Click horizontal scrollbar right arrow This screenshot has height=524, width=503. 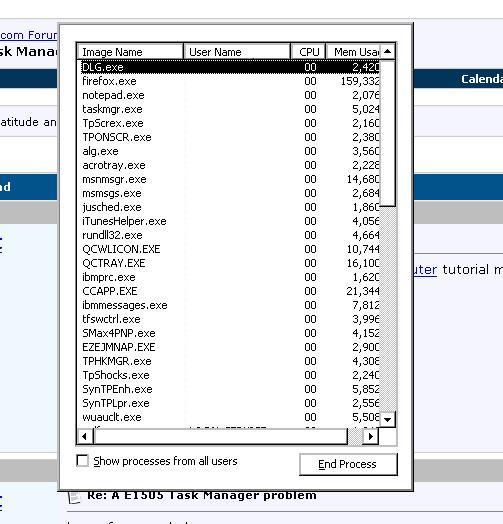pyautogui.click(x=370, y=436)
